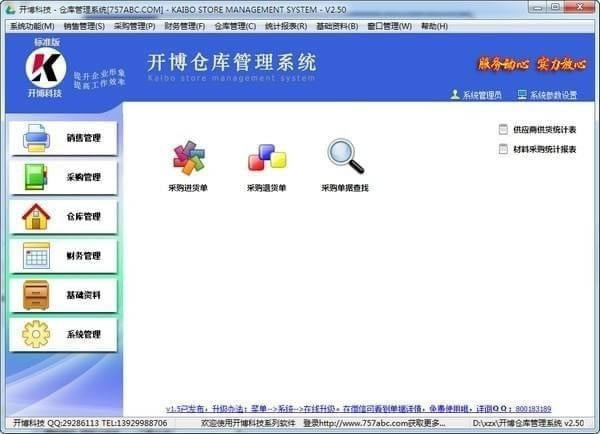Minimize the application window
Viewport: 600px width, 434px height.
[x=538, y=7]
